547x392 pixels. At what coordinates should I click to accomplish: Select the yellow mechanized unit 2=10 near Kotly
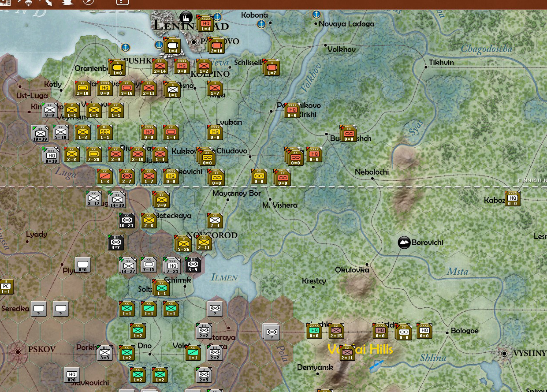(x=82, y=88)
